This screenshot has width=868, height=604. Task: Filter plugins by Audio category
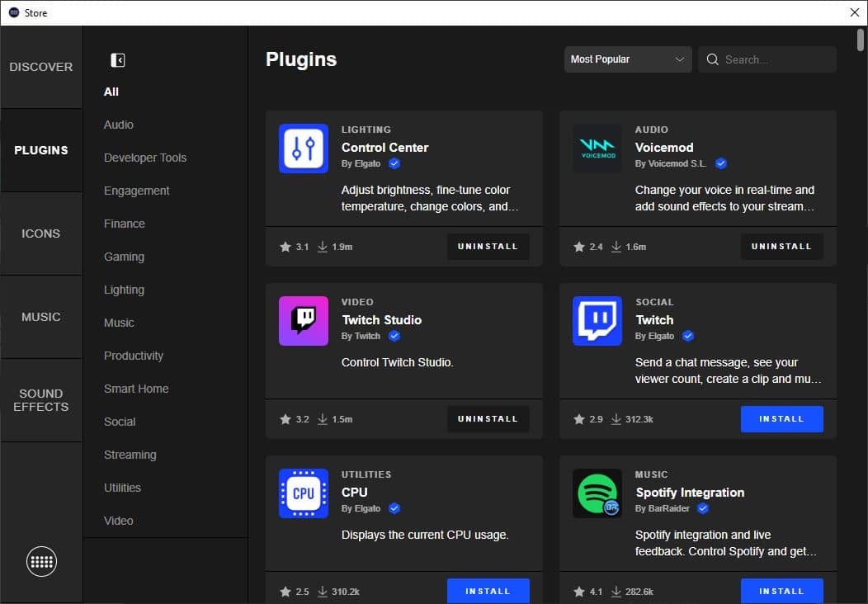[x=119, y=125]
